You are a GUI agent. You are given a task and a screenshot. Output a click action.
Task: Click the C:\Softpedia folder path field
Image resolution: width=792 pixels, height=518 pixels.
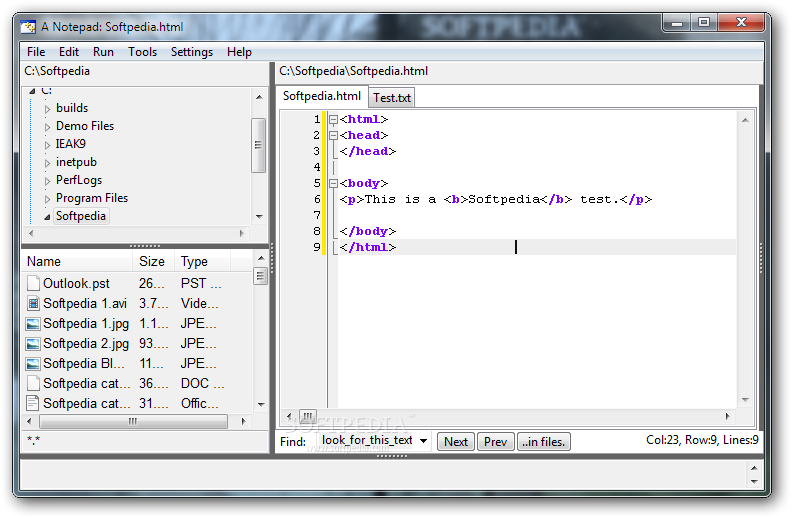click(x=145, y=71)
